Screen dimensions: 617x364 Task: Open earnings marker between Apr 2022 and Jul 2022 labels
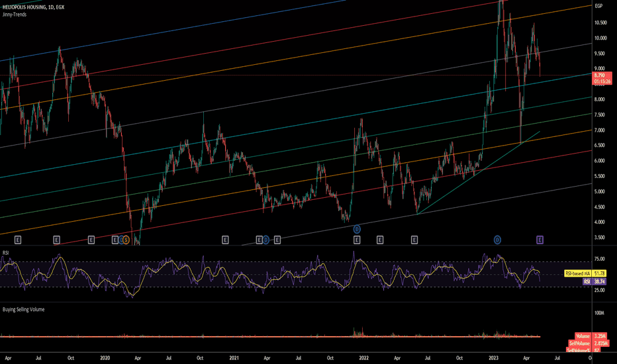(414, 240)
